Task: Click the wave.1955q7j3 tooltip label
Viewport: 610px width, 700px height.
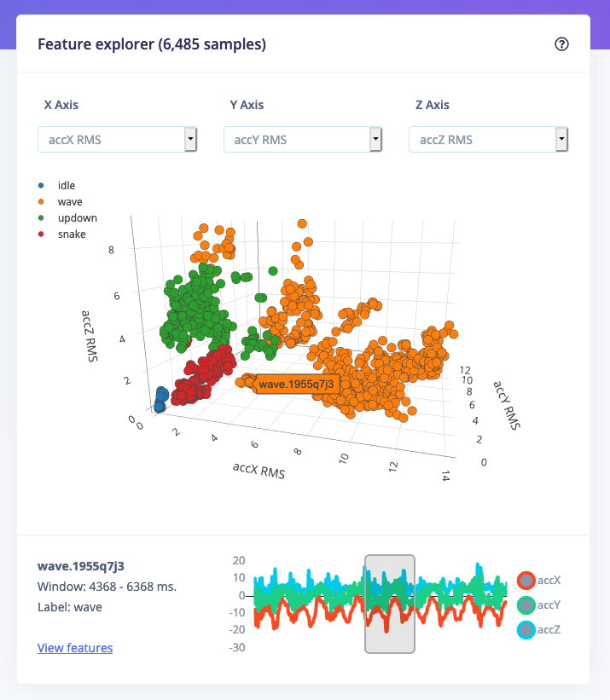Action: (x=297, y=385)
